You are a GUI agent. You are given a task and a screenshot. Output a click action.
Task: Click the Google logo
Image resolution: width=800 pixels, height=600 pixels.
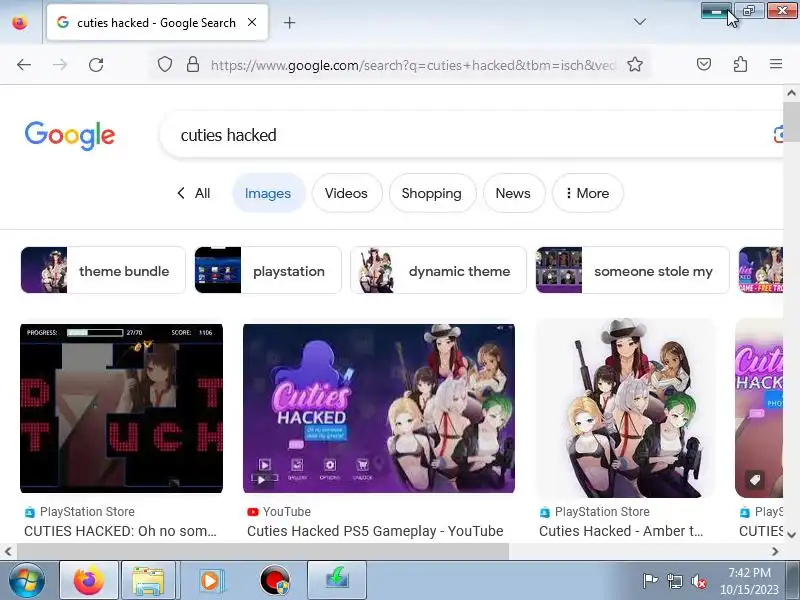click(70, 135)
